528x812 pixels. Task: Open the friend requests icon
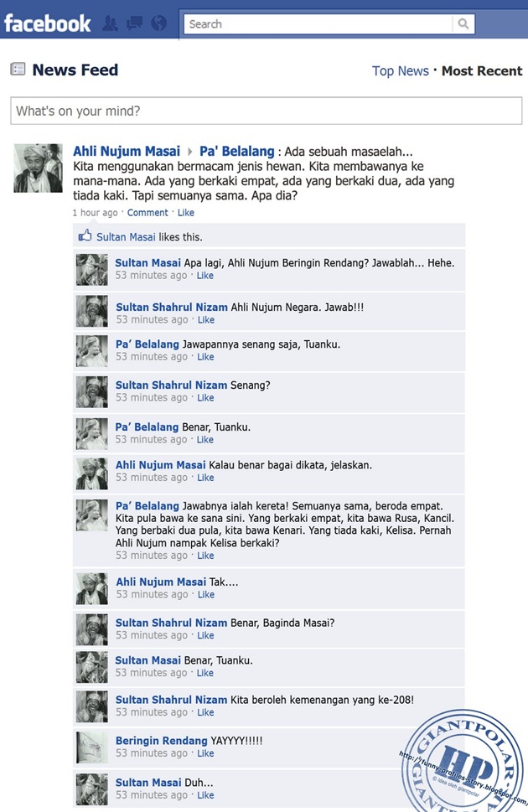(x=110, y=23)
